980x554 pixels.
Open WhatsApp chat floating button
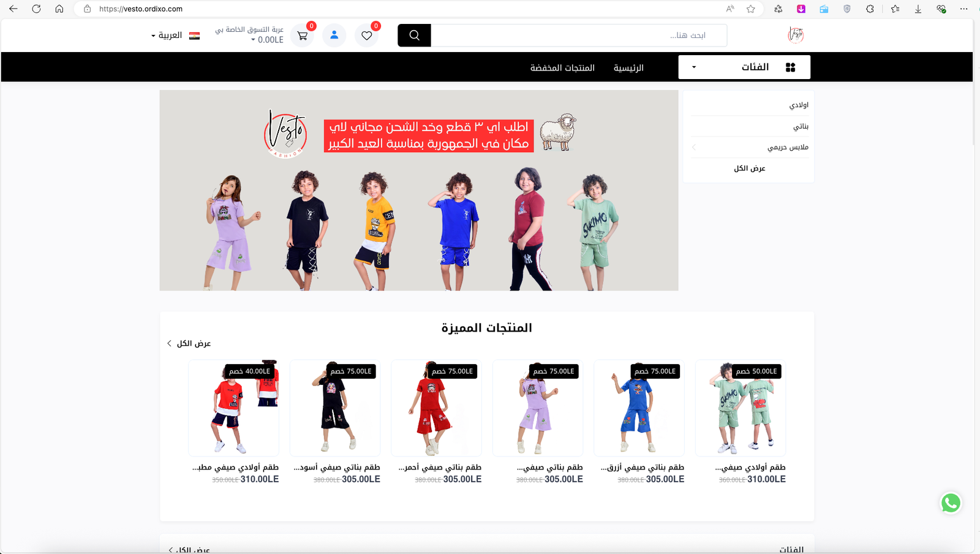click(x=951, y=503)
